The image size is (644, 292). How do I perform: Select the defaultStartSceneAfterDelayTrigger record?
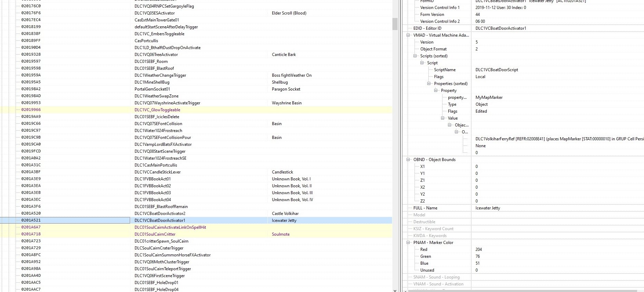pyautogui.click(x=196, y=27)
